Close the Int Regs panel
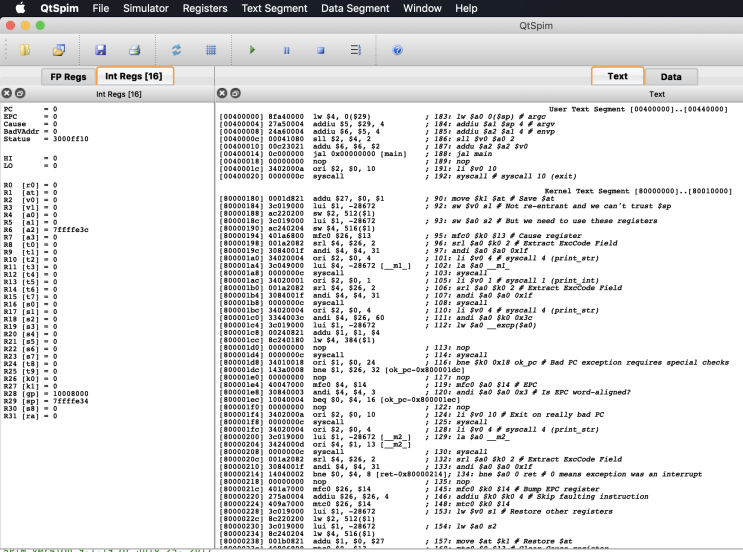This screenshot has width=743, height=552. click(7, 93)
